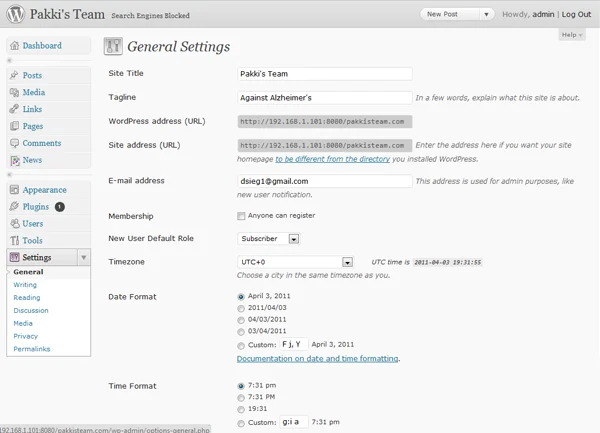Open the Media settings submenu
The width and height of the screenshot is (600, 433).
coord(23,323)
